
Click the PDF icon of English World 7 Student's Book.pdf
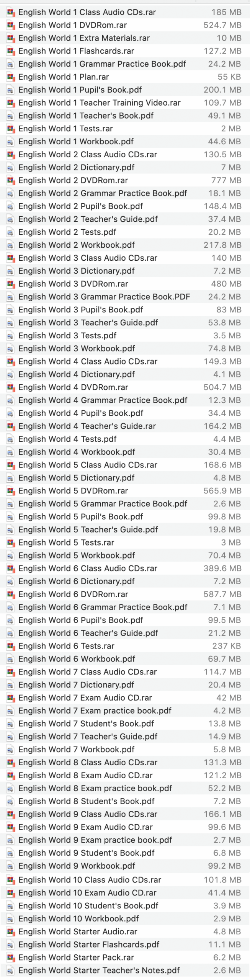pyautogui.click(x=11, y=724)
